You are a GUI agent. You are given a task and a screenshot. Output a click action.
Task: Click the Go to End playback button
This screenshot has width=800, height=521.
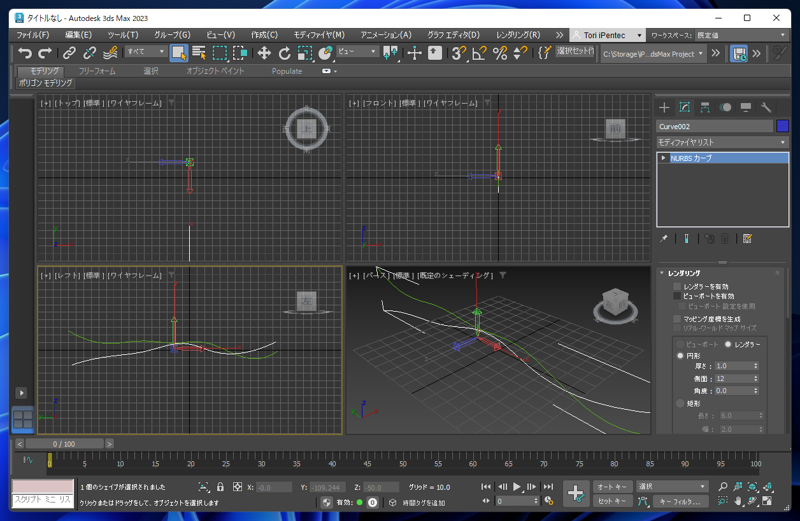[x=548, y=487]
